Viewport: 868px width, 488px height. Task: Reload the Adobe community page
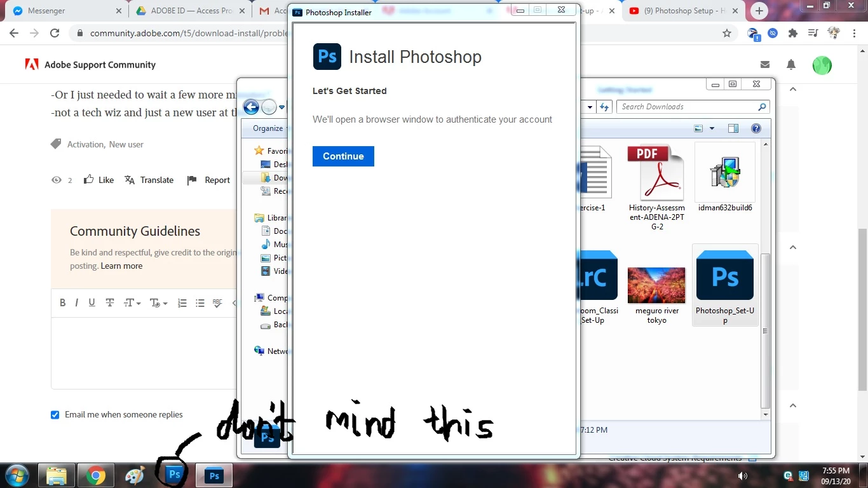[55, 33]
